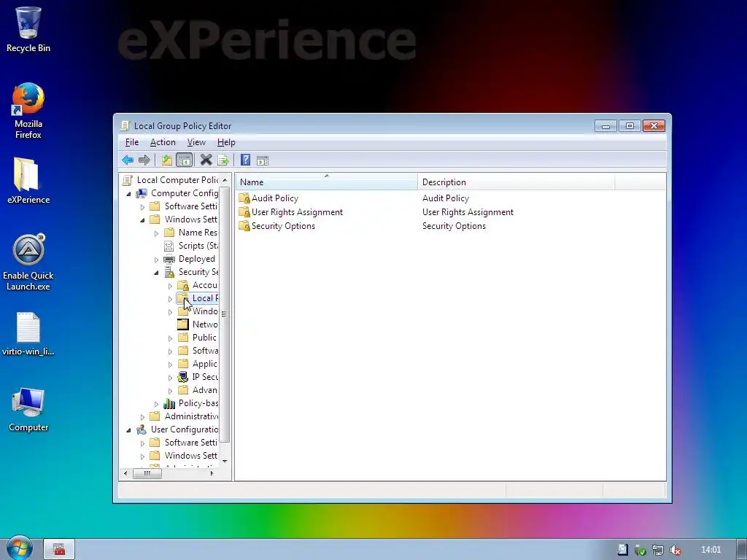Click the Up one level folder icon
Screen dimensions: 747x560
pos(167,160)
